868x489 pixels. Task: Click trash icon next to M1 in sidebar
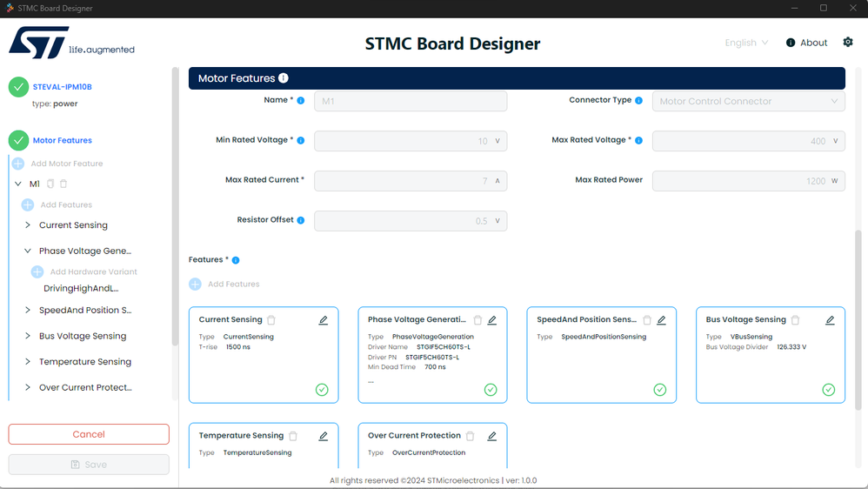pos(63,184)
